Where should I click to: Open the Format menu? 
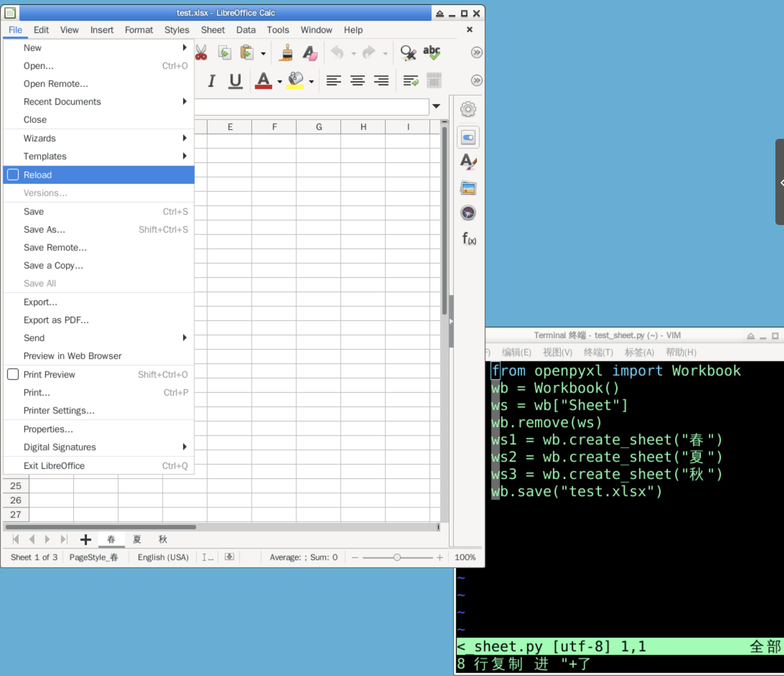coord(139,30)
